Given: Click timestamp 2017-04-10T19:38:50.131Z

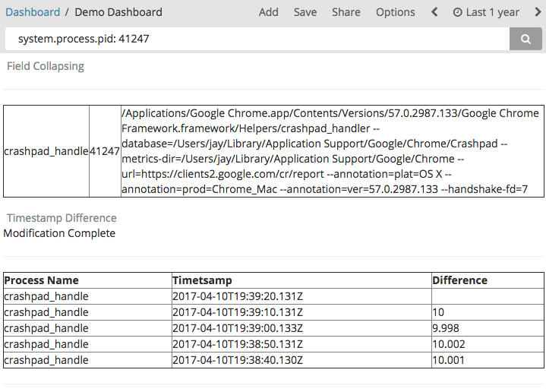Looking at the screenshot, I should tap(238, 344).
